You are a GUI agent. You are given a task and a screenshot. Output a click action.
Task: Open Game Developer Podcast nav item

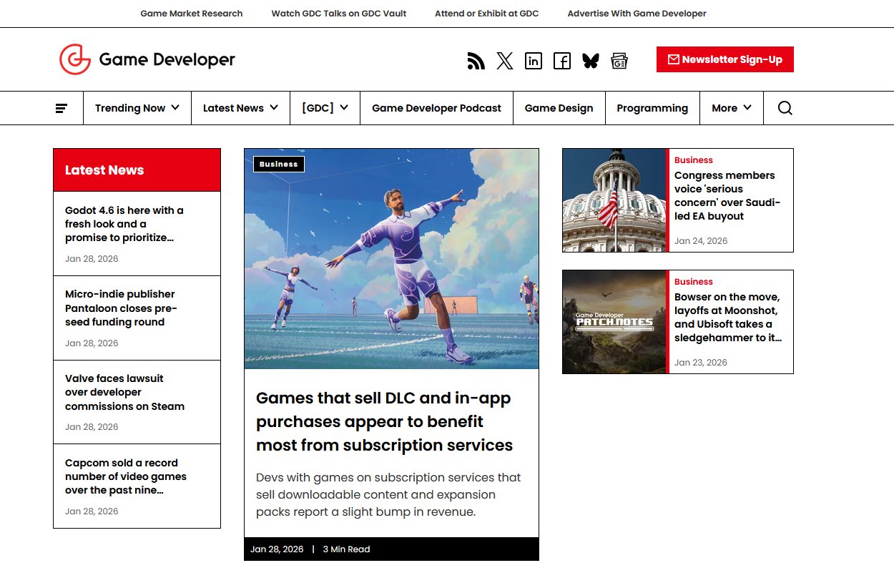[x=436, y=108]
